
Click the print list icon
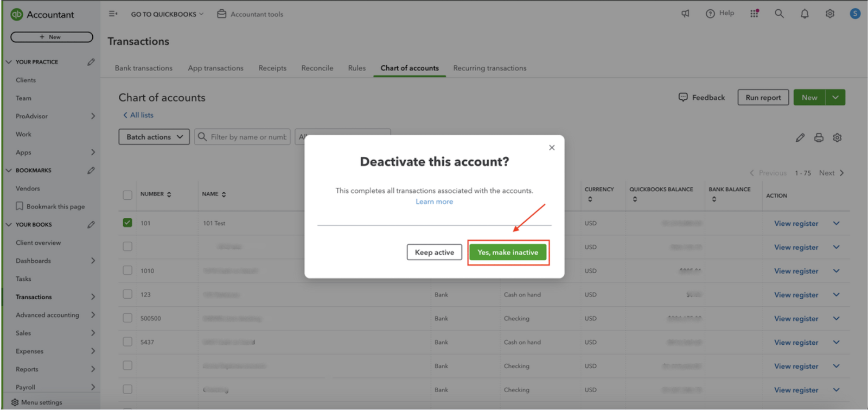(x=819, y=137)
